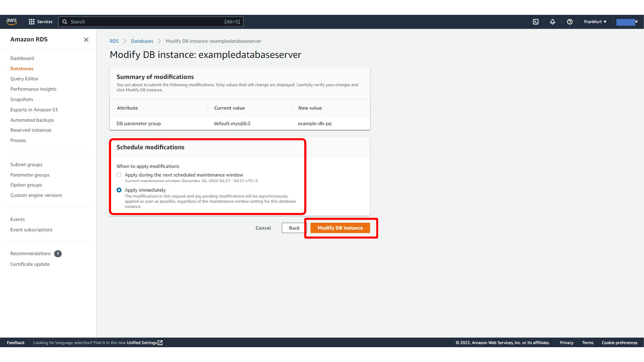The image size is (644, 362).
Task: Open Performance insights
Action: [x=33, y=89]
